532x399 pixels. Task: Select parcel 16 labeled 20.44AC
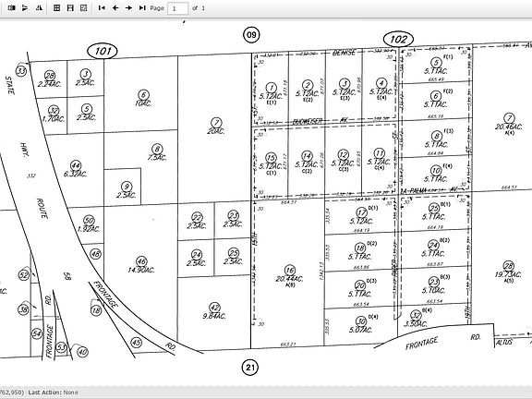289,275
